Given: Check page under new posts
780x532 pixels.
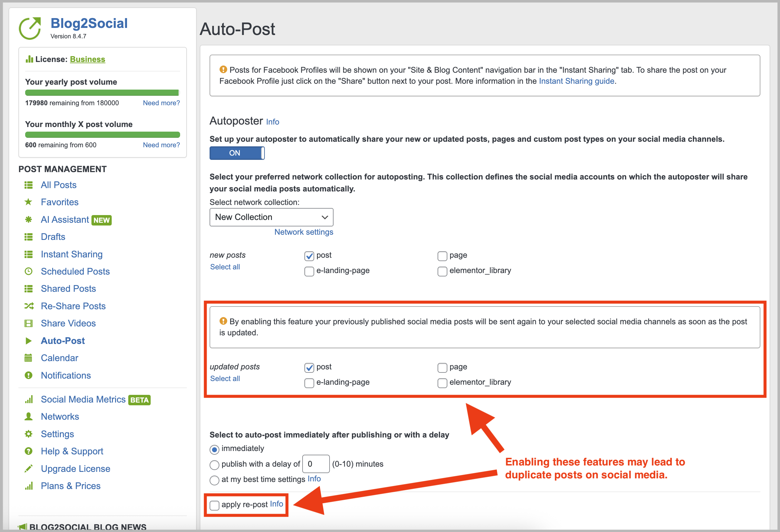Looking at the screenshot, I should pos(442,256).
